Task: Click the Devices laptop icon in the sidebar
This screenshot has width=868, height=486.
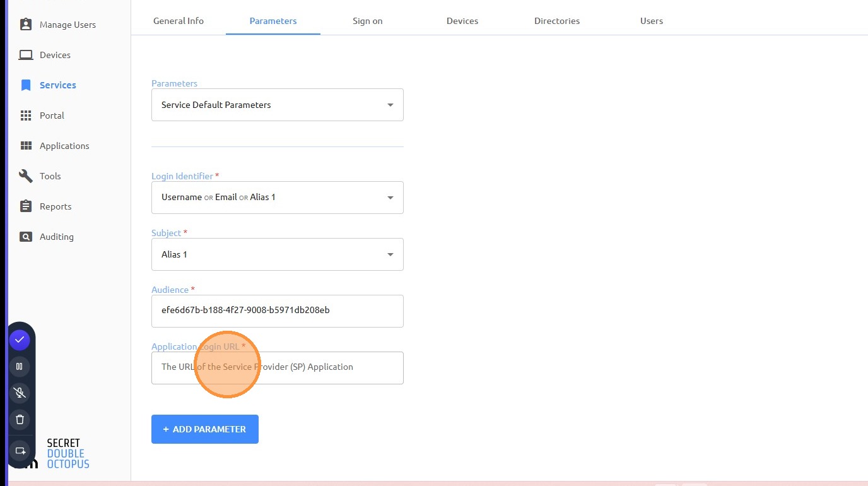Action: coord(26,55)
